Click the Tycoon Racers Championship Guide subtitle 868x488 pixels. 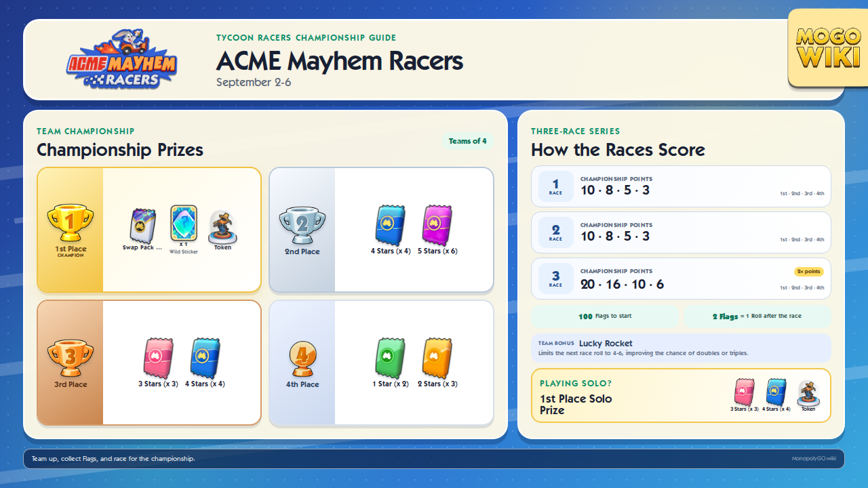tap(307, 38)
